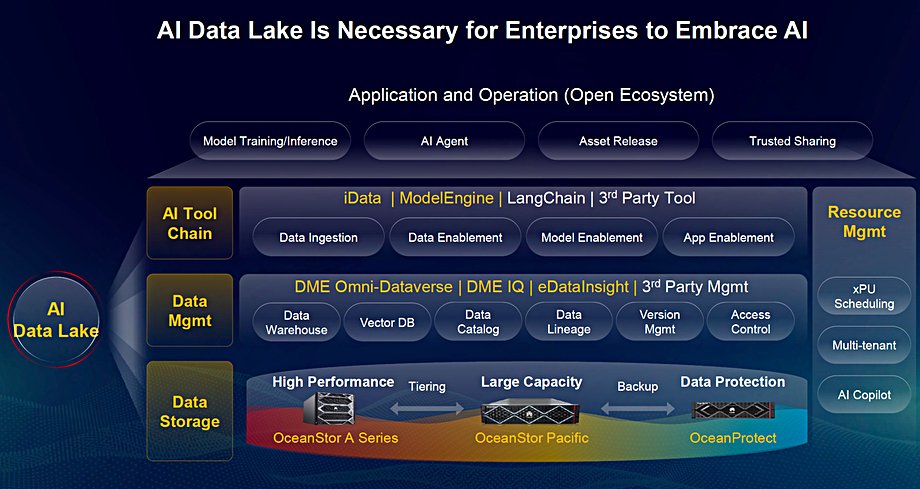Click the Data Catalog pill
The width and height of the screenshot is (920, 489).
(478, 322)
